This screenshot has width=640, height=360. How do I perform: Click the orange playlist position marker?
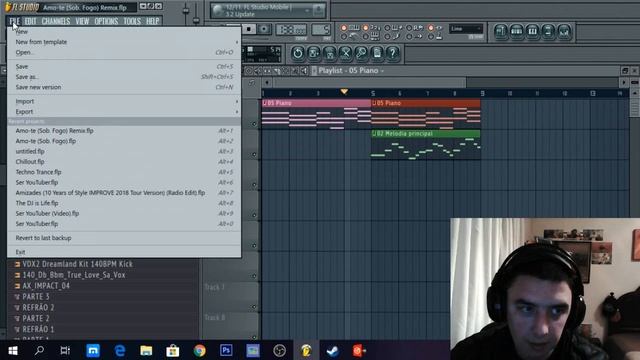pyautogui.click(x=344, y=91)
